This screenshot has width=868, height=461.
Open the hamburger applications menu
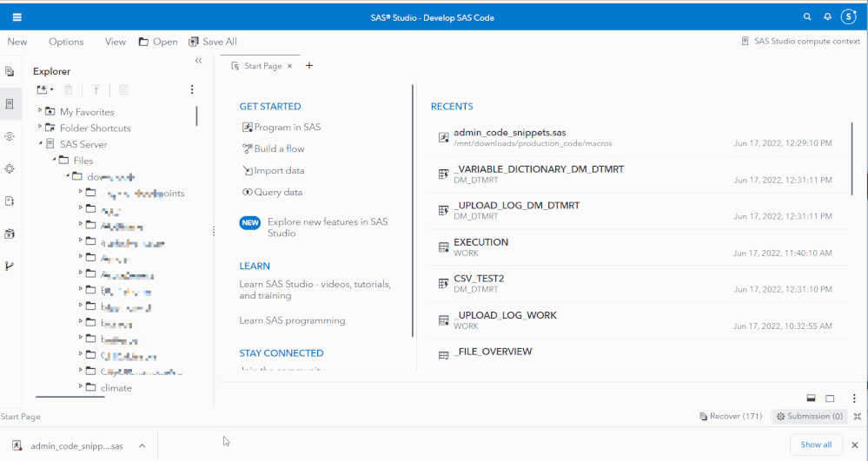(x=17, y=17)
